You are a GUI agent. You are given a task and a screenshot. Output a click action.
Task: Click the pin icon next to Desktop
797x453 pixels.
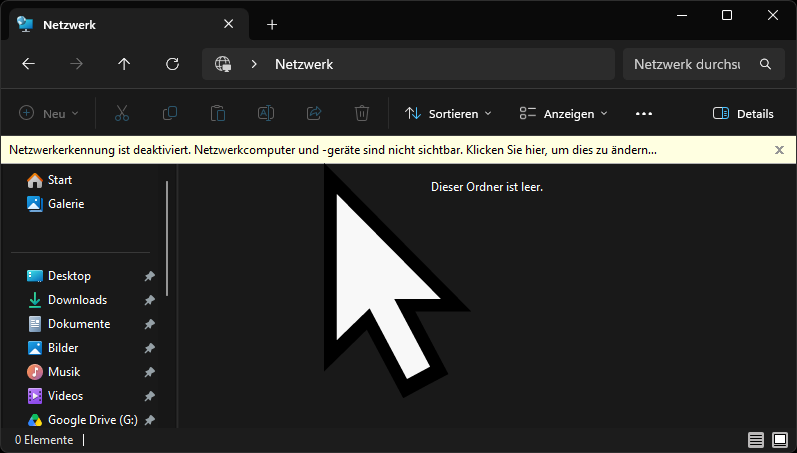[149, 276]
